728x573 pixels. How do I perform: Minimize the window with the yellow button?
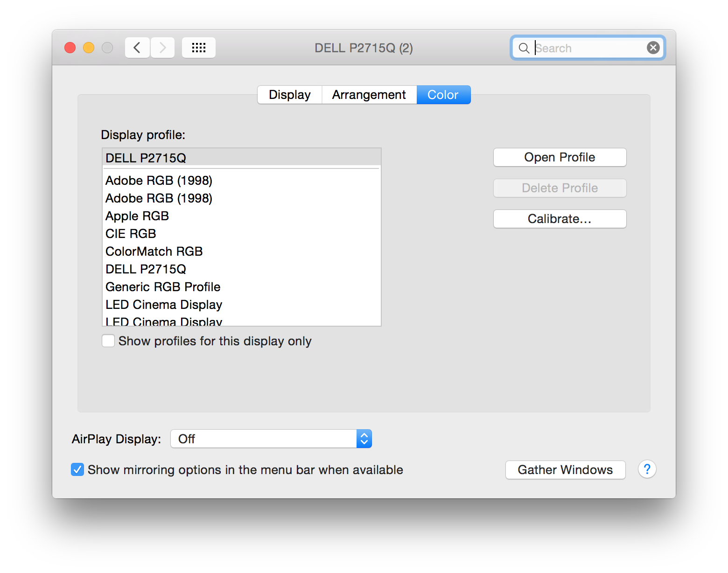click(89, 48)
